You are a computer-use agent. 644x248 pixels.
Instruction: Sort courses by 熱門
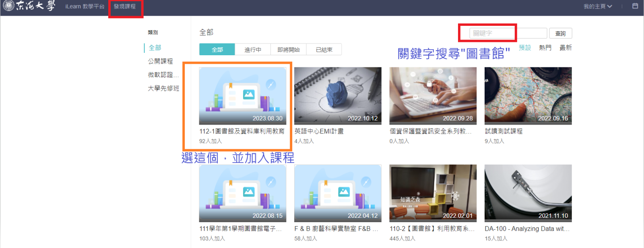[545, 48]
